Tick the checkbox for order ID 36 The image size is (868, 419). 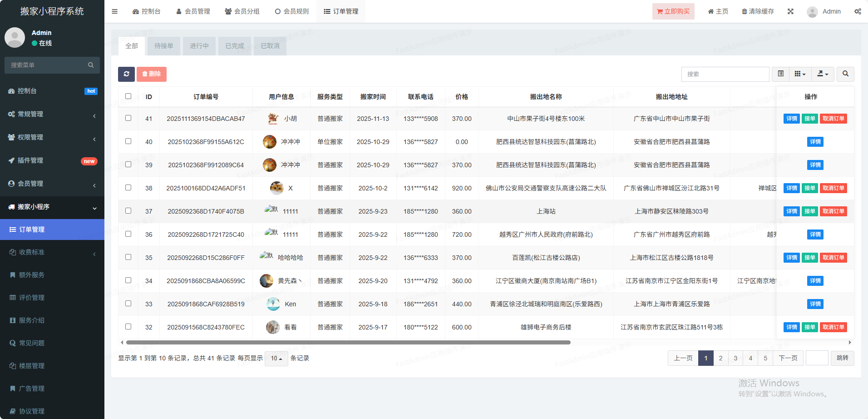tap(128, 234)
